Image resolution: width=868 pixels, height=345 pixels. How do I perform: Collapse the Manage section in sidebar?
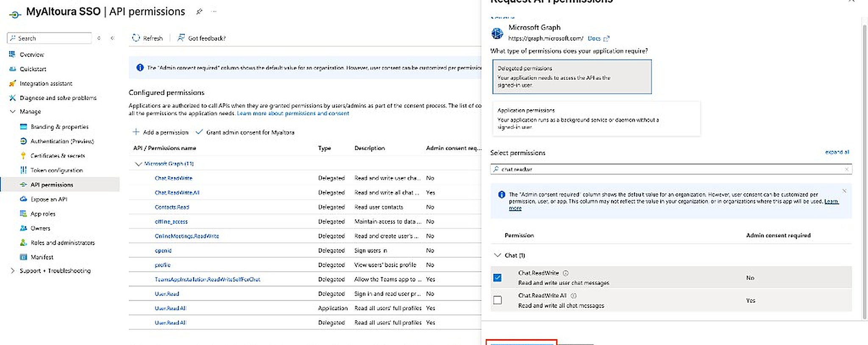pyautogui.click(x=12, y=111)
